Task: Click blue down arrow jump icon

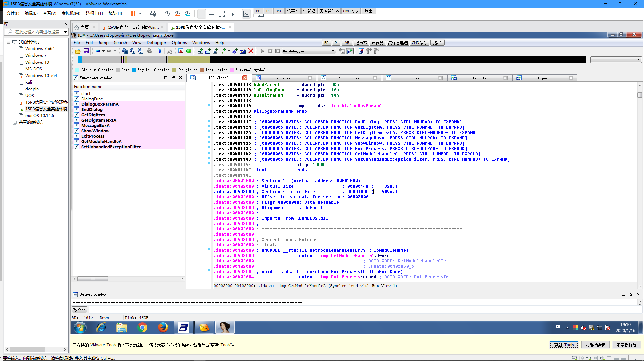Action: pos(160,51)
